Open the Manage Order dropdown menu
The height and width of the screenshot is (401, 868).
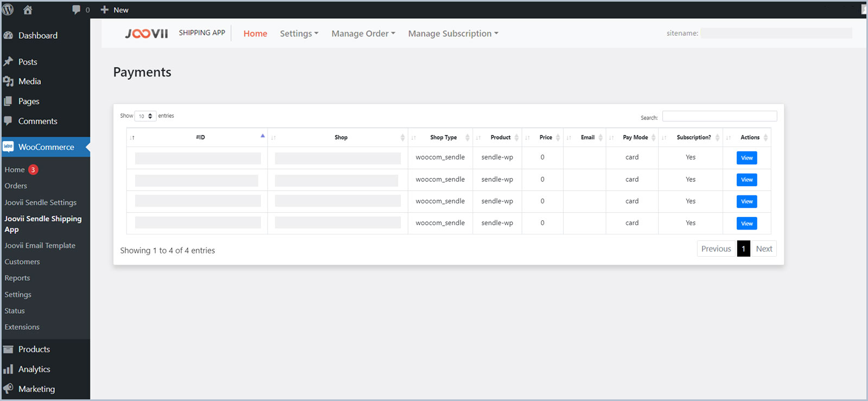point(363,34)
